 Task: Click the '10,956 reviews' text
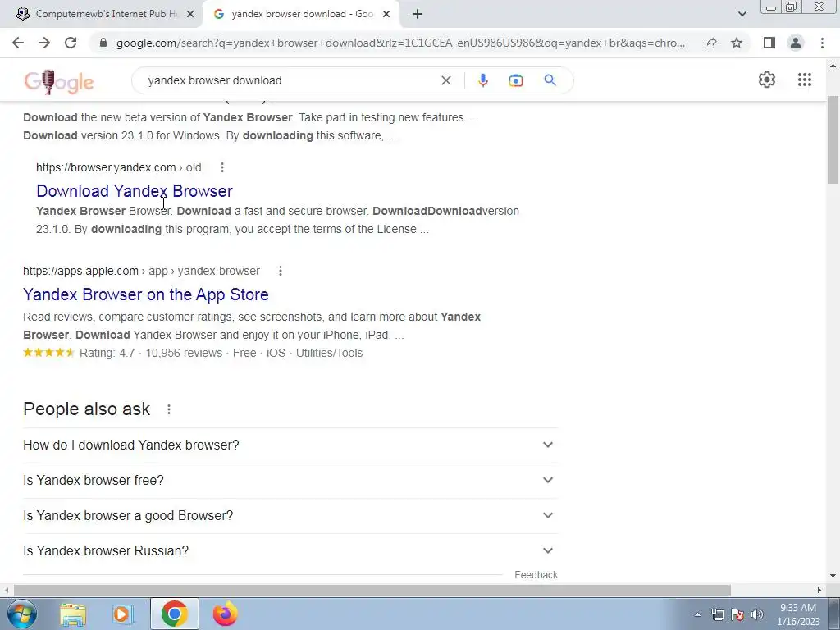pyautogui.click(x=184, y=353)
